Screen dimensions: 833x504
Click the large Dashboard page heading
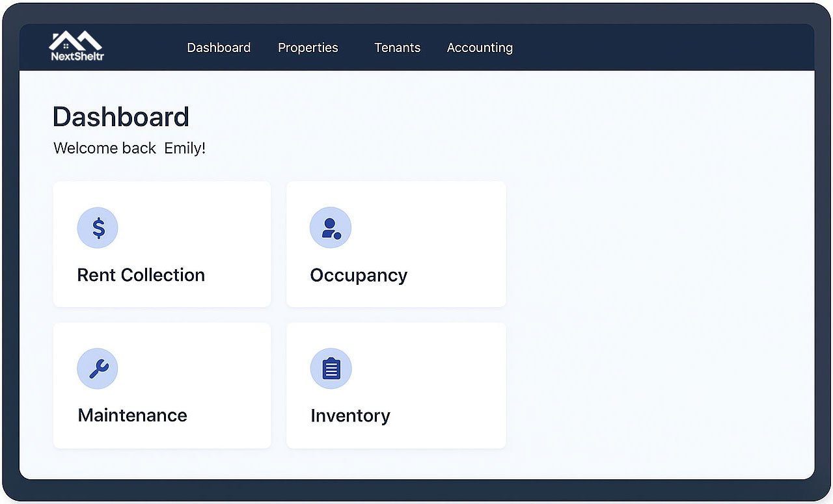tap(121, 117)
